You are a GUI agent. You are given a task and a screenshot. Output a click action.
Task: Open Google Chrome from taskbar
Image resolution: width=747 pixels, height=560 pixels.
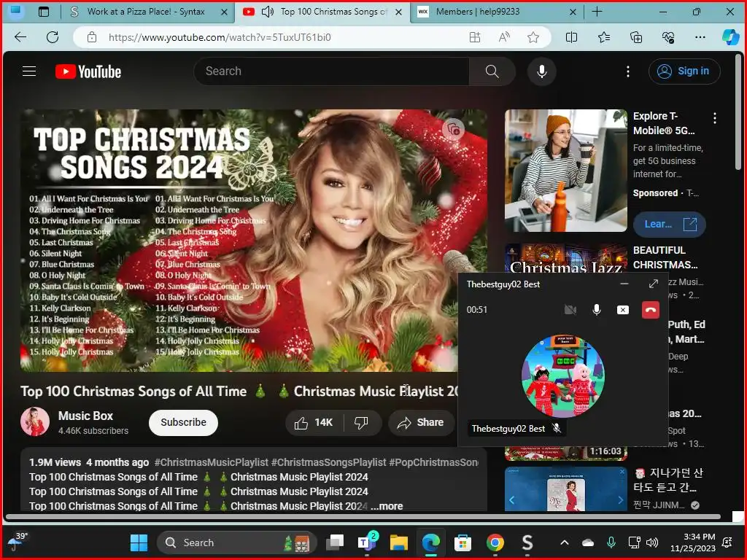coord(495,542)
